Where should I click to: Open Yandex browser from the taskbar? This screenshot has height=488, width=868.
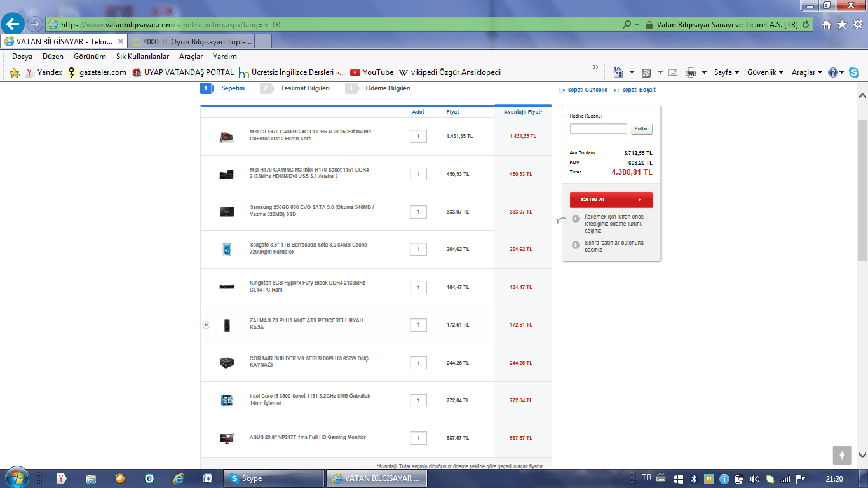click(x=62, y=478)
